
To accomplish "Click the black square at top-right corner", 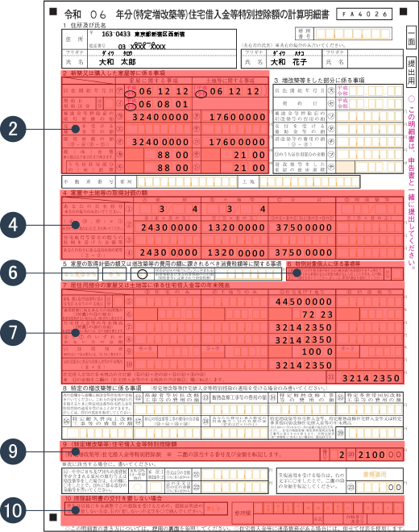I will (403, 12).
